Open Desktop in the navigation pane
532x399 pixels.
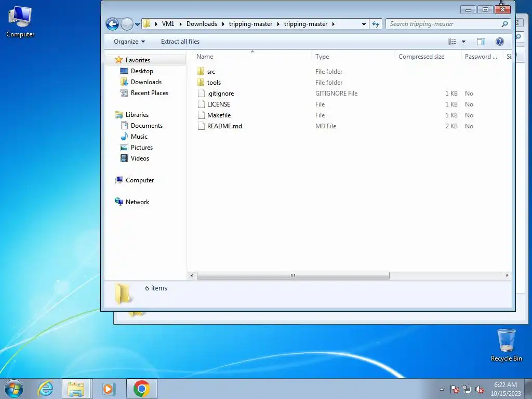[x=142, y=71]
